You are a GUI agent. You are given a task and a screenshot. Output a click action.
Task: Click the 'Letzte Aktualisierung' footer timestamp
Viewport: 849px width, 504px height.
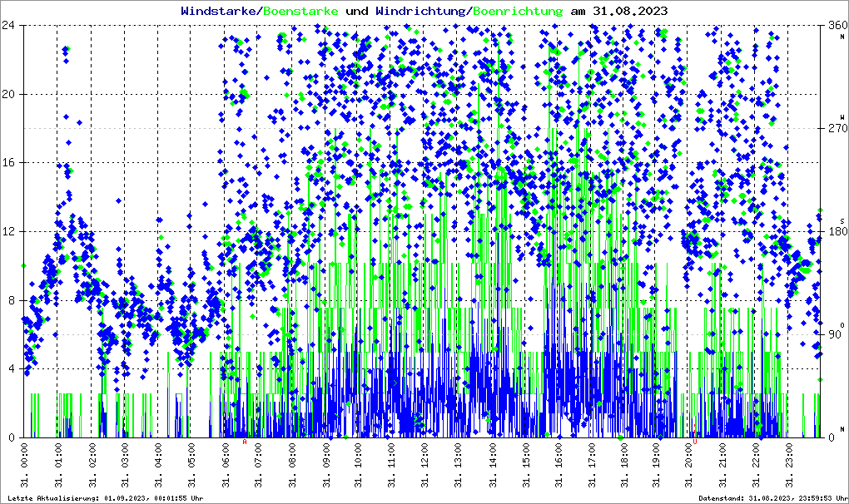(106, 498)
